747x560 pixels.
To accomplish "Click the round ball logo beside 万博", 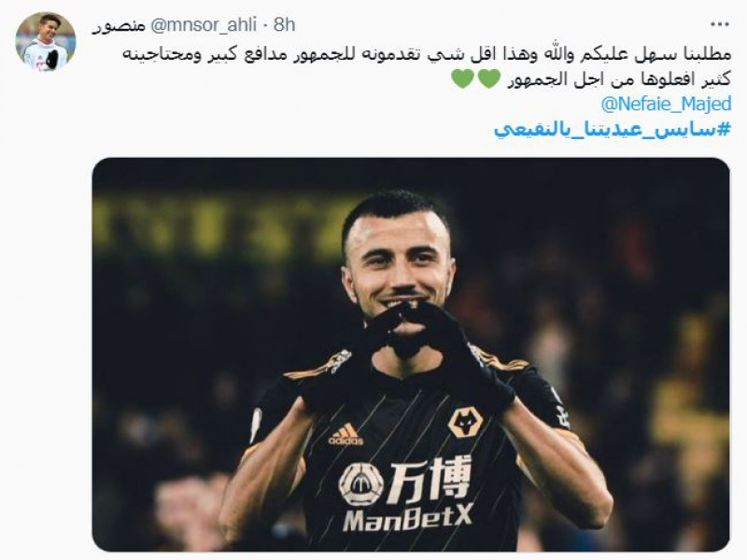I will [x=361, y=483].
